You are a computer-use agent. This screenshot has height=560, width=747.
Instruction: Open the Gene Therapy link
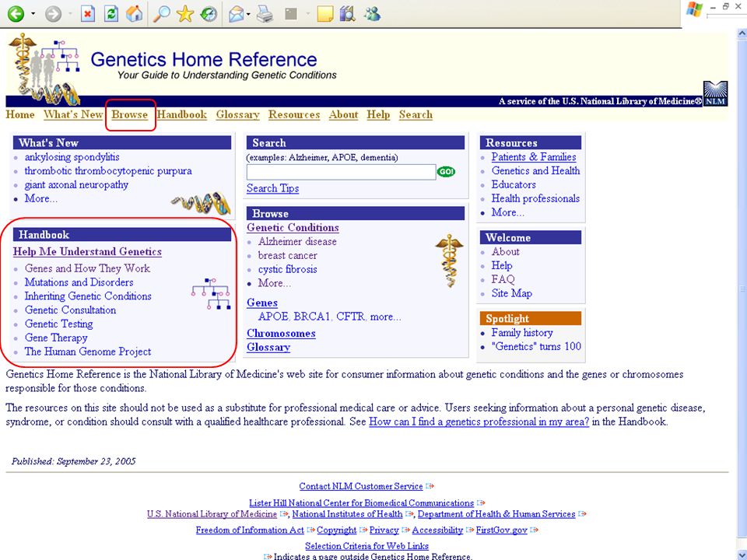(x=56, y=338)
